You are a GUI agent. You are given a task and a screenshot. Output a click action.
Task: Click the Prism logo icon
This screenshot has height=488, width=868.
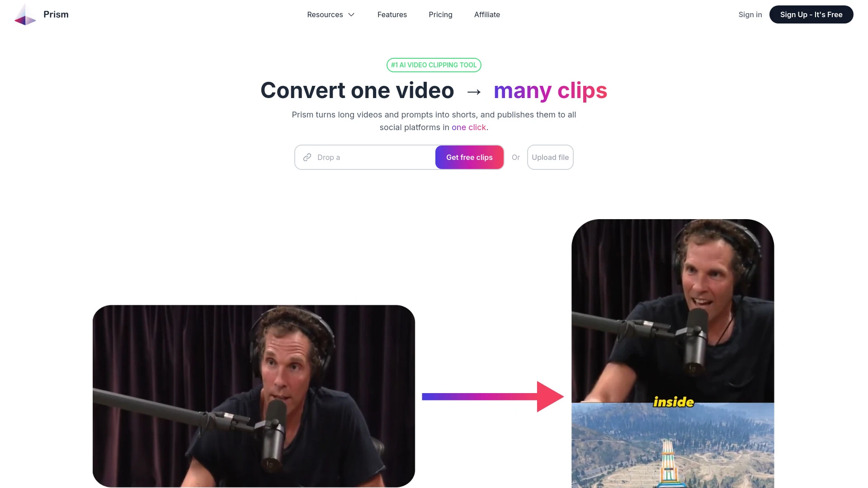(x=25, y=14)
